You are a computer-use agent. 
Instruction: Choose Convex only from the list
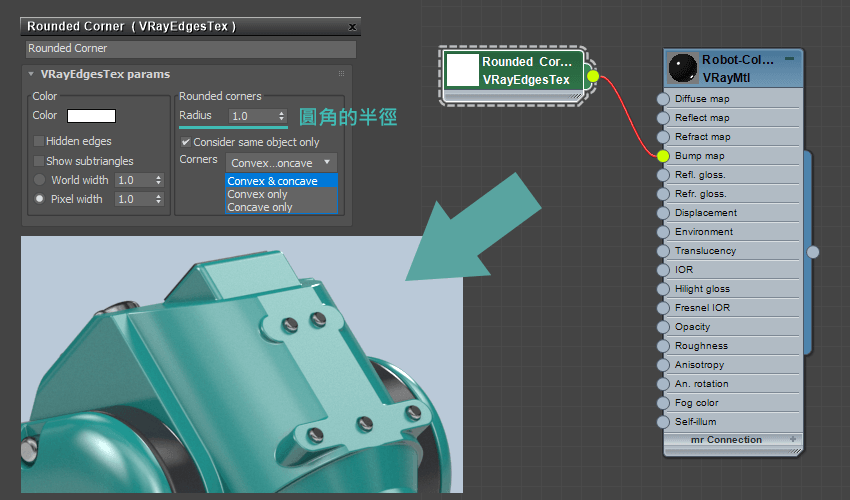click(257, 194)
